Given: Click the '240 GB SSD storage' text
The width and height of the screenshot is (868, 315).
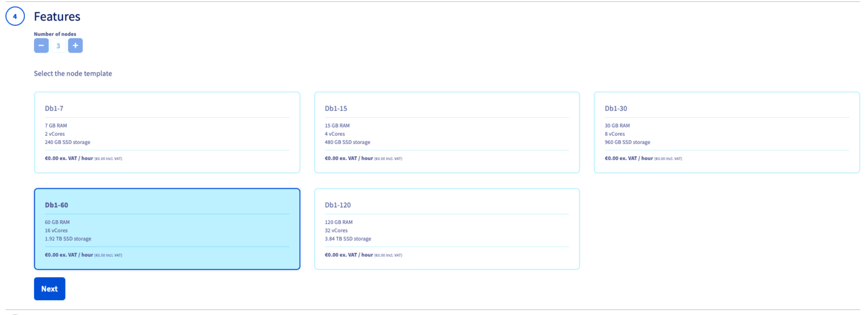Looking at the screenshot, I should click(x=68, y=142).
